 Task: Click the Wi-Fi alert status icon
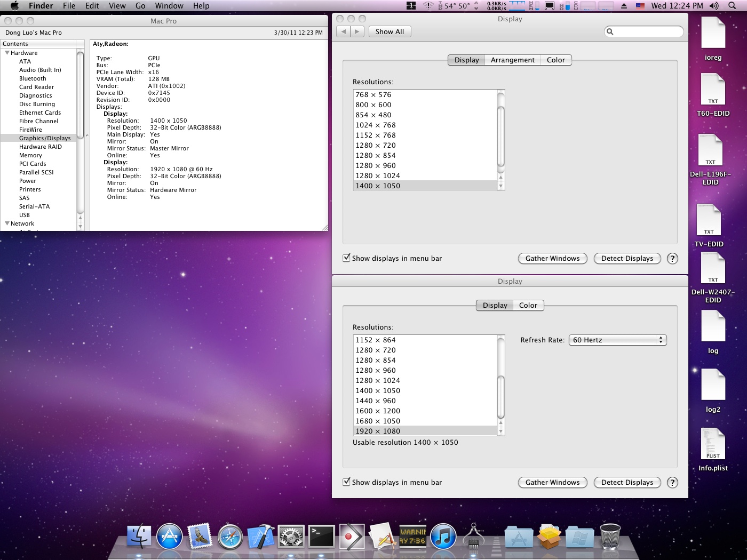[428, 6]
